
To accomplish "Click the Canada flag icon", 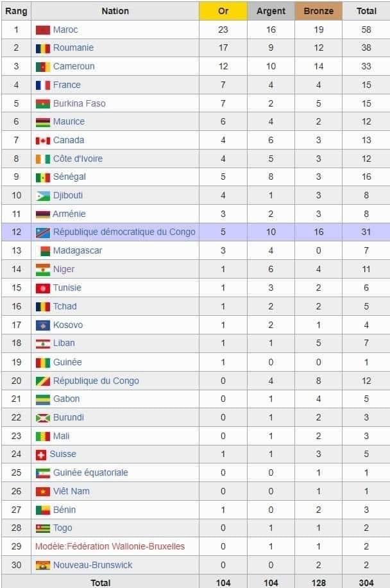I will coord(43,141).
